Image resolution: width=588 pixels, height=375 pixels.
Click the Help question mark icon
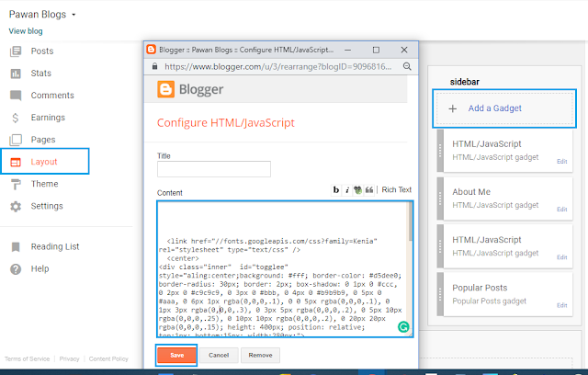16,269
